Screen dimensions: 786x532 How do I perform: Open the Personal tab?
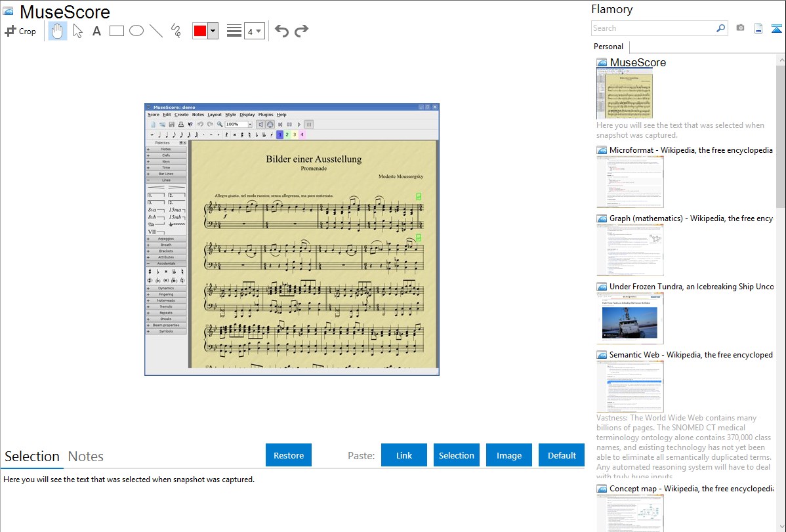[608, 47]
